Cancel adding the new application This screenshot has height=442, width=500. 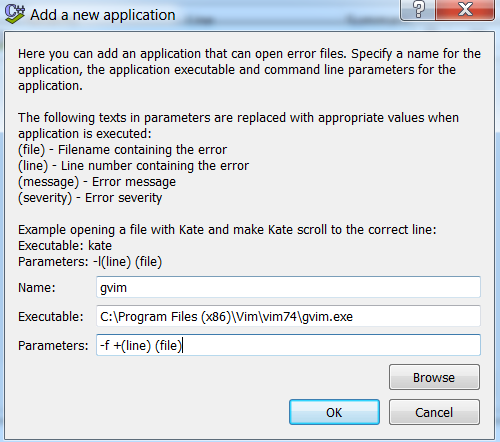434,412
